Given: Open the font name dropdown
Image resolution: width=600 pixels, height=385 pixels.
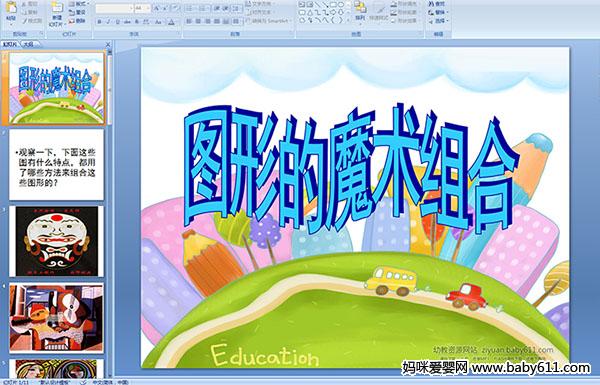Looking at the screenshot, I should (114, 8).
